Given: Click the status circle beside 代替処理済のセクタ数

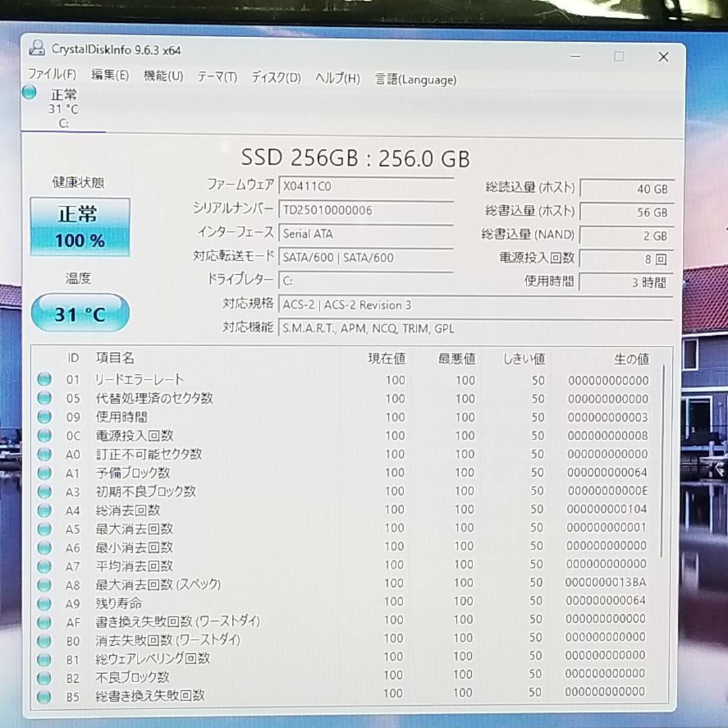Looking at the screenshot, I should (44, 398).
